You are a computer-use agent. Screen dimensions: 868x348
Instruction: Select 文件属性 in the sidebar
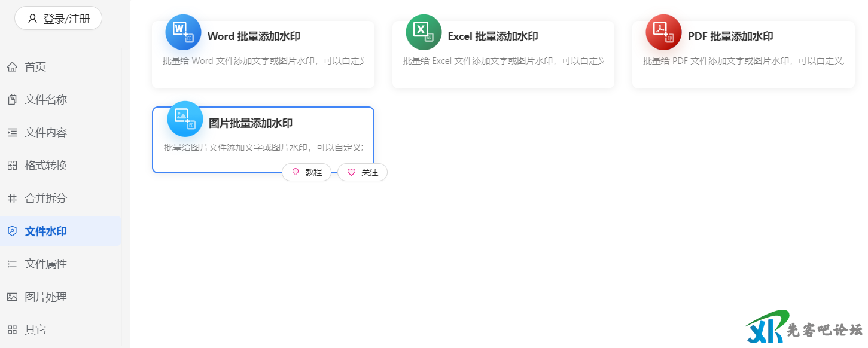[x=45, y=264]
